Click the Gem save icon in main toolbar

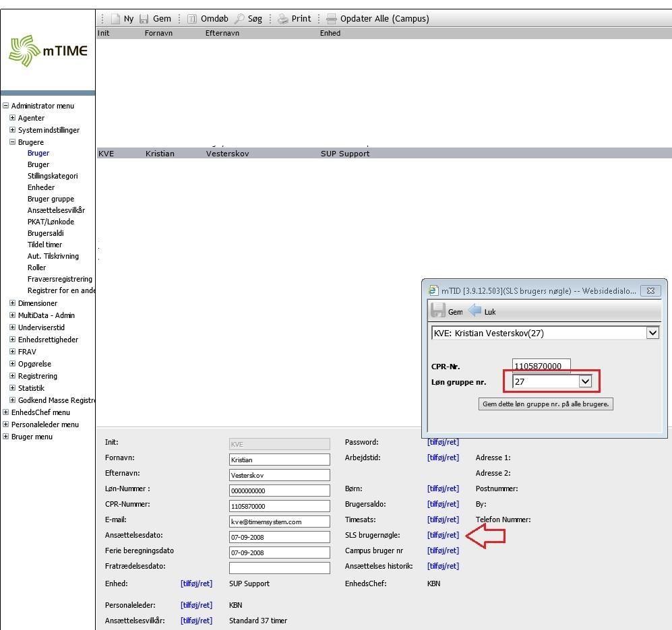tap(144, 19)
